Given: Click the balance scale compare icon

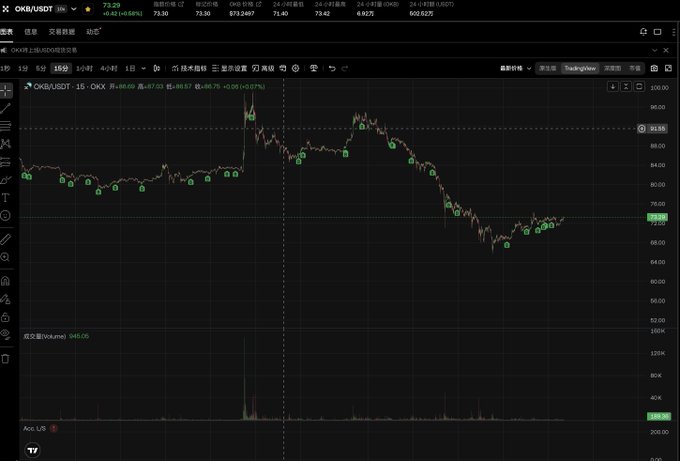Looking at the screenshot, I should (x=314, y=69).
